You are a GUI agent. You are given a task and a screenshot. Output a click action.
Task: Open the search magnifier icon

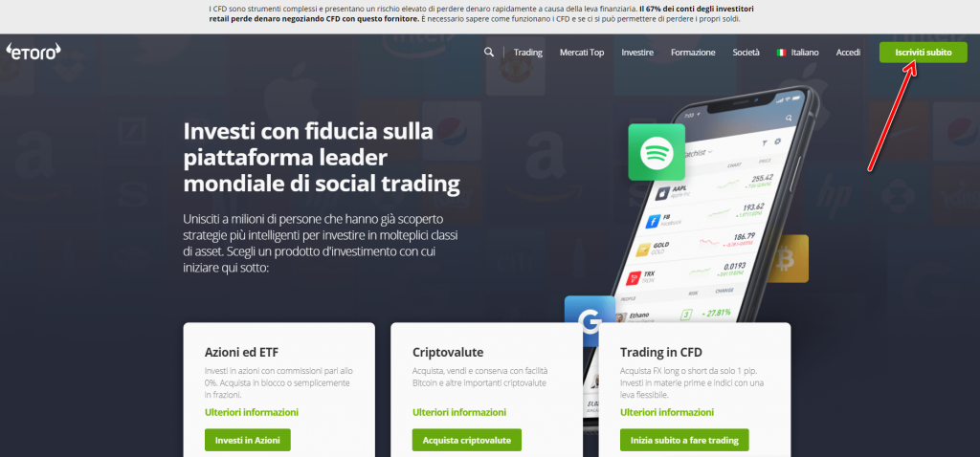pyautogui.click(x=489, y=52)
